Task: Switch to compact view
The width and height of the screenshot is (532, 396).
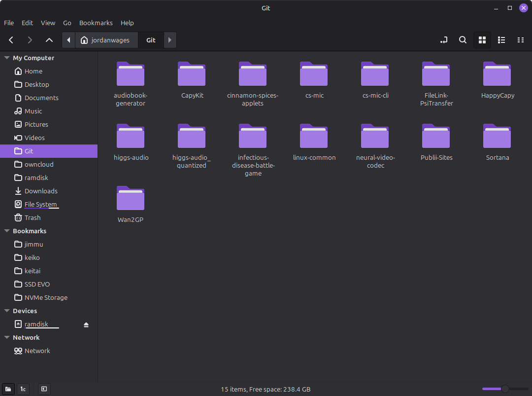Action: click(521, 40)
